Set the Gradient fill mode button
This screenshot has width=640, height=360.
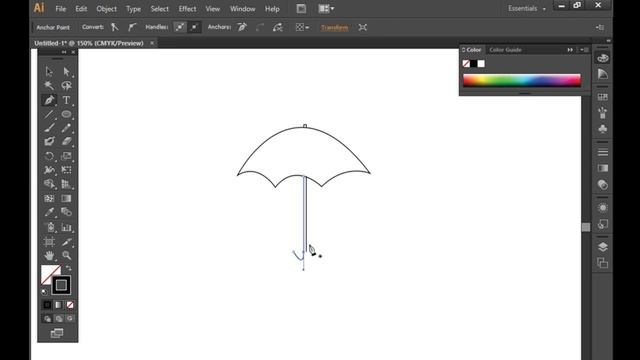(x=59, y=305)
